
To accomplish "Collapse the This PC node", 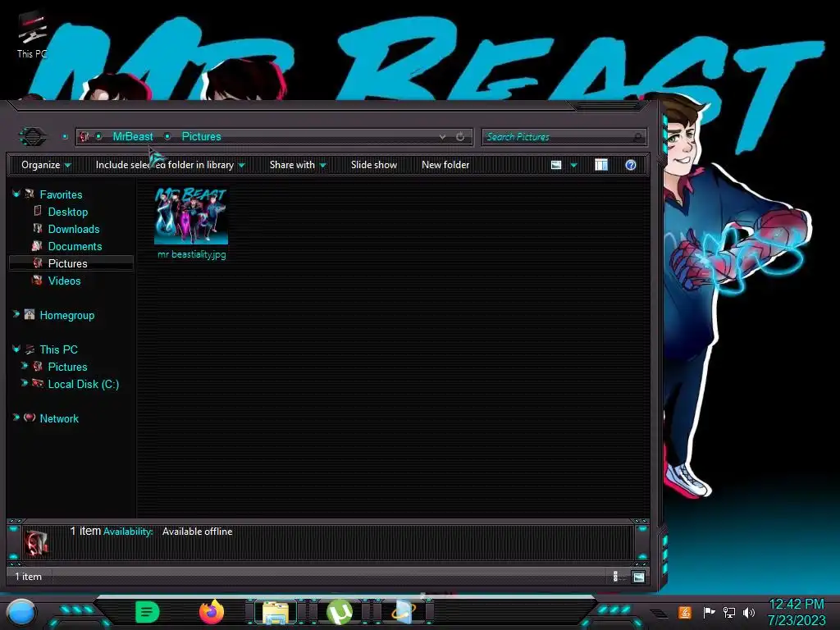I will tap(16, 349).
